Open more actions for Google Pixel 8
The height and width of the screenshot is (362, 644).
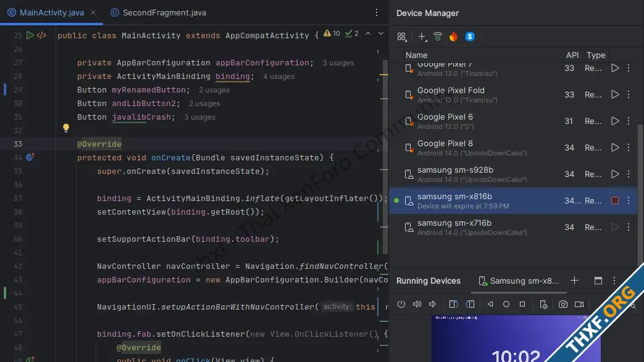tap(629, 147)
